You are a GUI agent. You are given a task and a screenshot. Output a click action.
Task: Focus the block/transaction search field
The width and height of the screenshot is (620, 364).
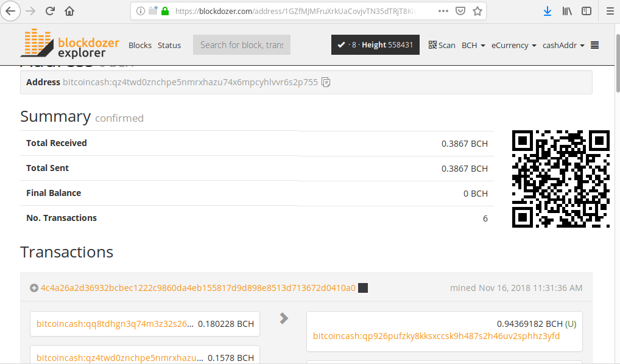point(242,44)
